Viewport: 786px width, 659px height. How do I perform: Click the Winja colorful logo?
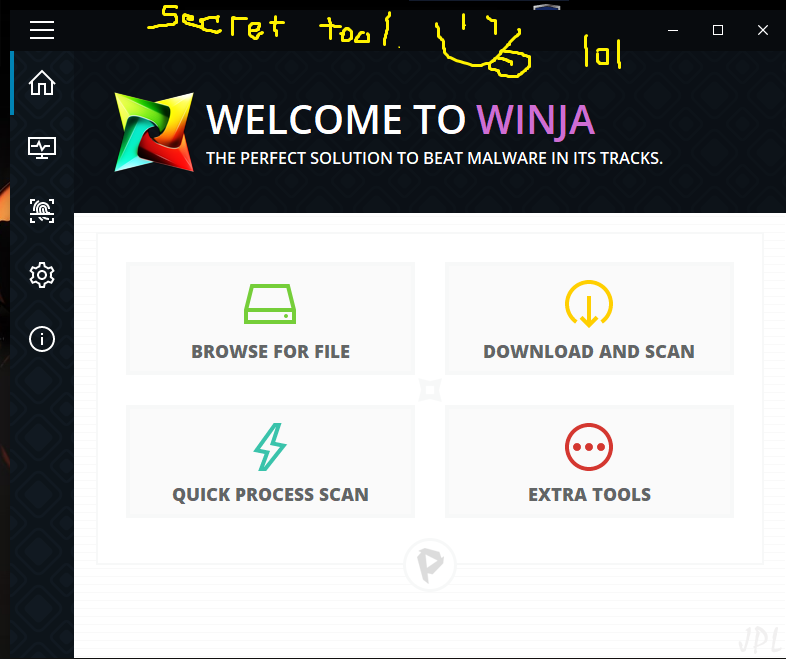point(154,132)
